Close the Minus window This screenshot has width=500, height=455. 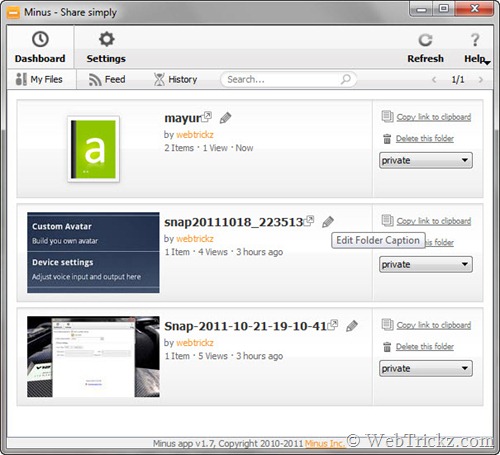click(474, 9)
